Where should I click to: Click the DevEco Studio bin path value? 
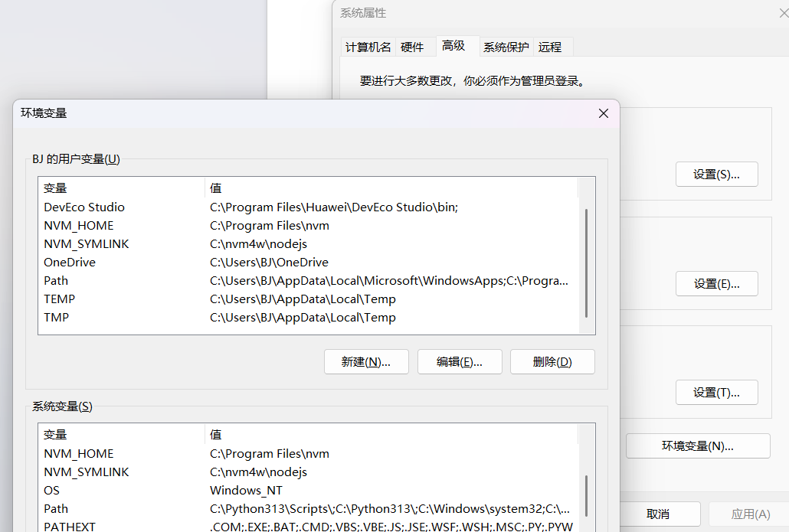[x=334, y=207]
